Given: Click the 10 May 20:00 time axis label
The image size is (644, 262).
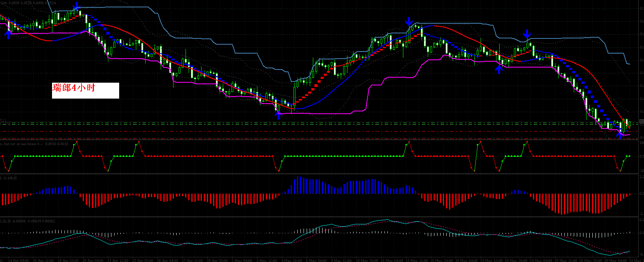Looking at the screenshot, I should 367,260.
